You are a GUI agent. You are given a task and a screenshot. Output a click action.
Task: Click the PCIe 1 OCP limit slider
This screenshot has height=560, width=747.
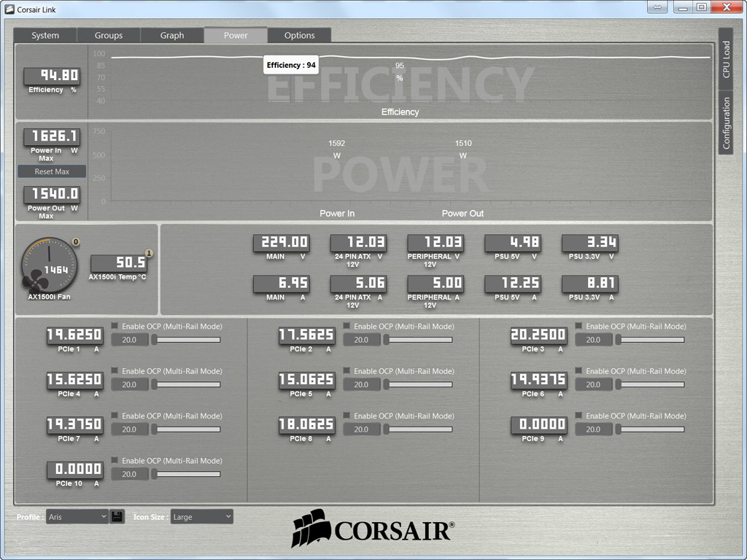click(186, 340)
